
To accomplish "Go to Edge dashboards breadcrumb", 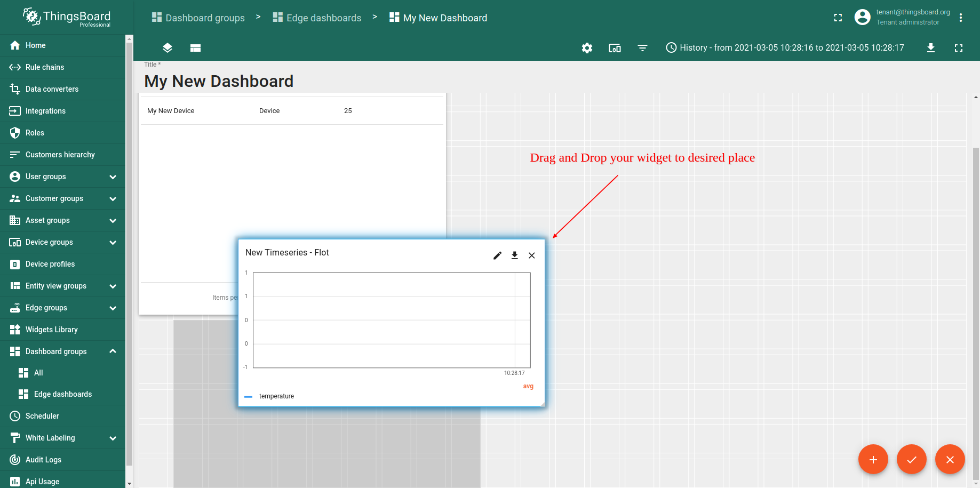I will 317,18.
